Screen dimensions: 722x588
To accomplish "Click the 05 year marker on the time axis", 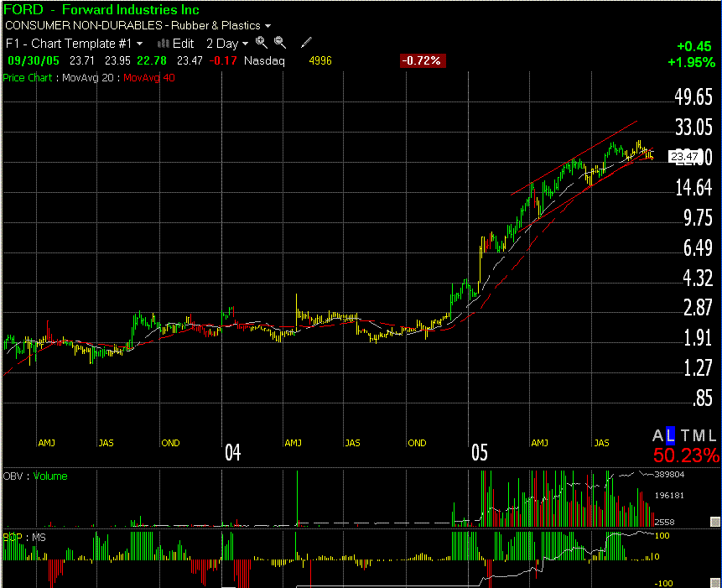I will pos(480,453).
